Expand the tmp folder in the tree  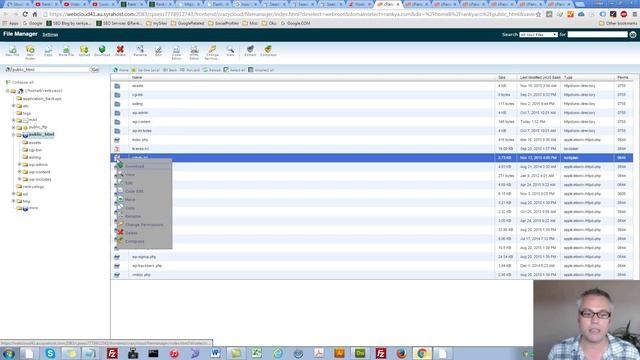point(13,202)
